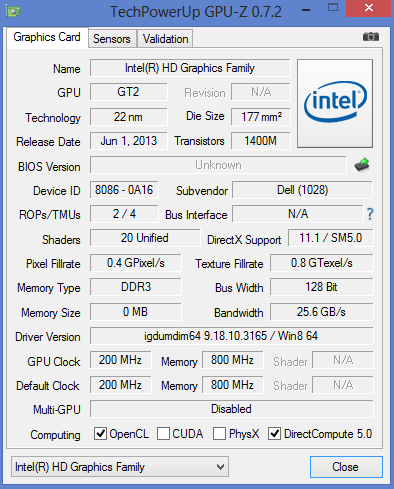The width and height of the screenshot is (394, 489).
Task: Select the Graphics Card tab
Action: pyautogui.click(x=47, y=37)
